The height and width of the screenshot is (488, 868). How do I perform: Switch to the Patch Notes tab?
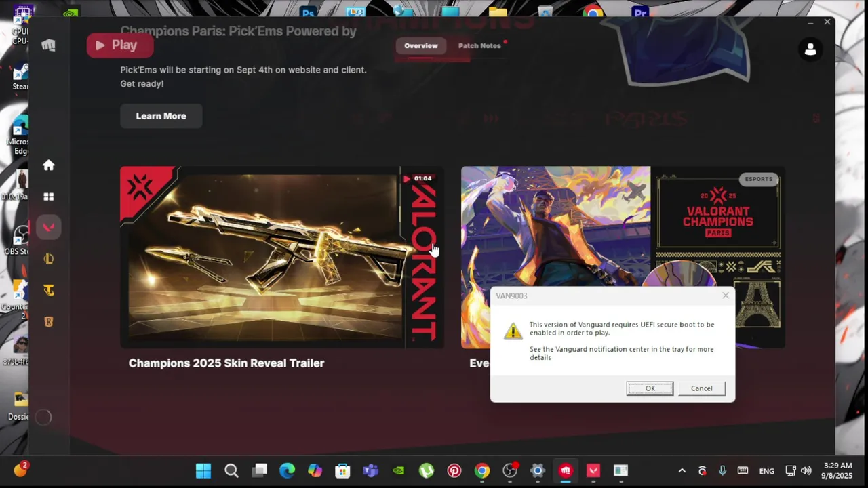click(479, 46)
